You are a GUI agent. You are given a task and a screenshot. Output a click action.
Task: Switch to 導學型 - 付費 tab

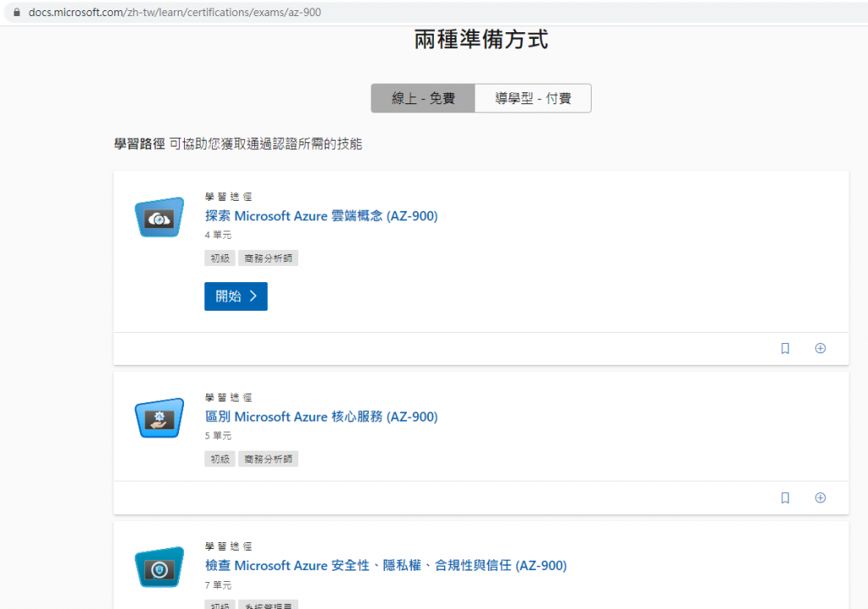[x=532, y=98]
